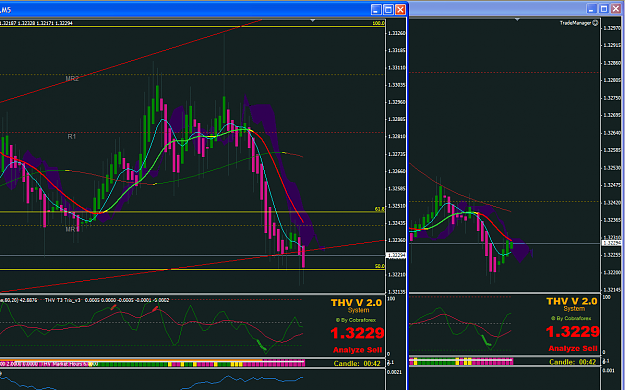
Task: Click the THV T3 Trix_v3 indicator label
Action: (63, 300)
